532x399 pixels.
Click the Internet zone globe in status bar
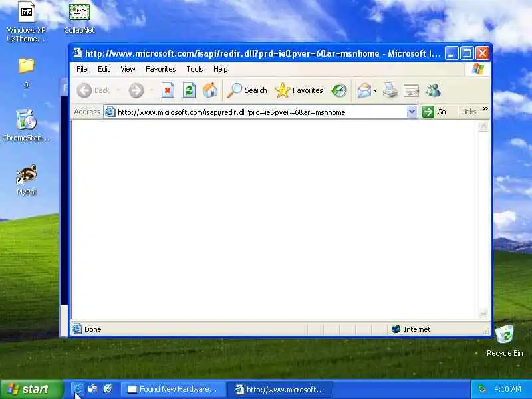[x=396, y=329]
